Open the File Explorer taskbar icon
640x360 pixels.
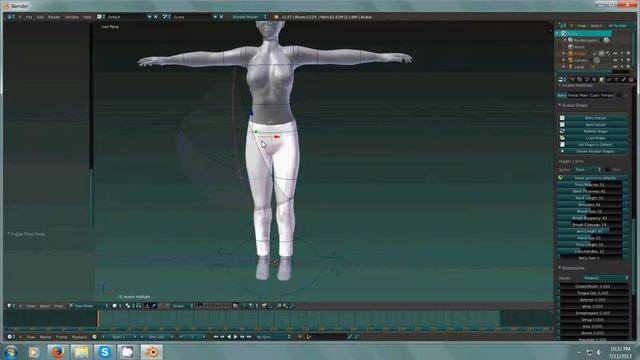81,351
